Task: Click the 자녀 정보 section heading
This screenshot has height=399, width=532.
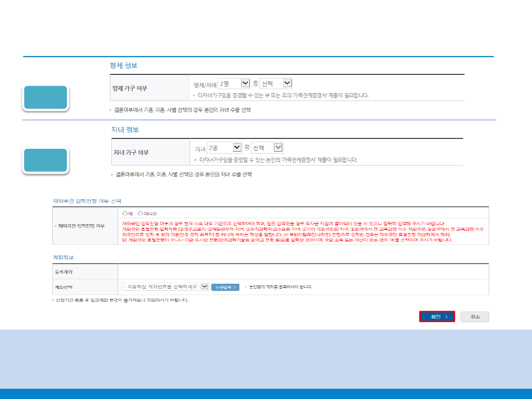Action: coord(125,130)
